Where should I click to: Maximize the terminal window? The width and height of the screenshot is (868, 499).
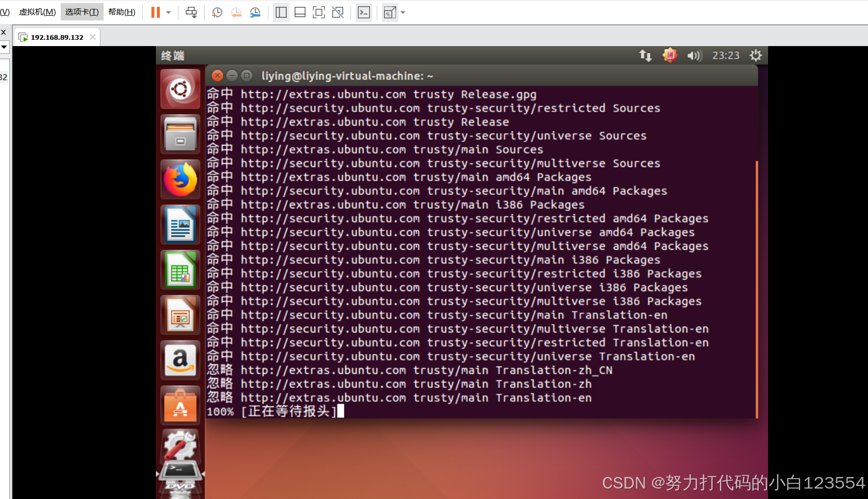click(247, 76)
